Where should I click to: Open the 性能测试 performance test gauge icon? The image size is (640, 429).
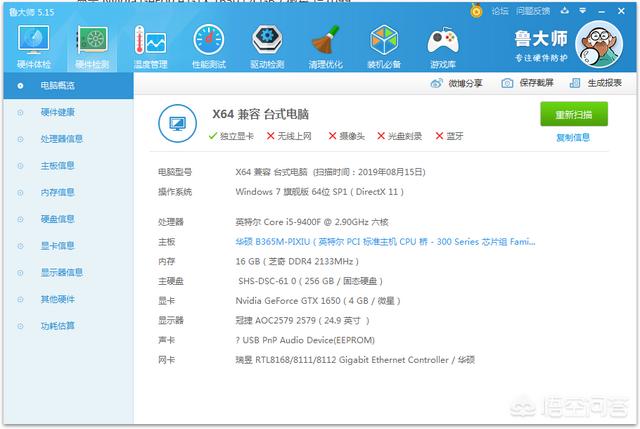click(209, 44)
